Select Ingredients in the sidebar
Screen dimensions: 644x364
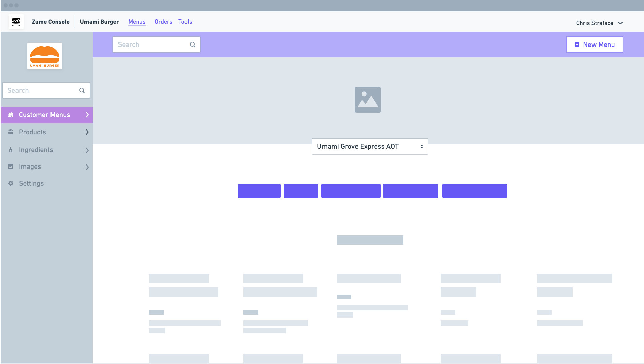(x=46, y=150)
